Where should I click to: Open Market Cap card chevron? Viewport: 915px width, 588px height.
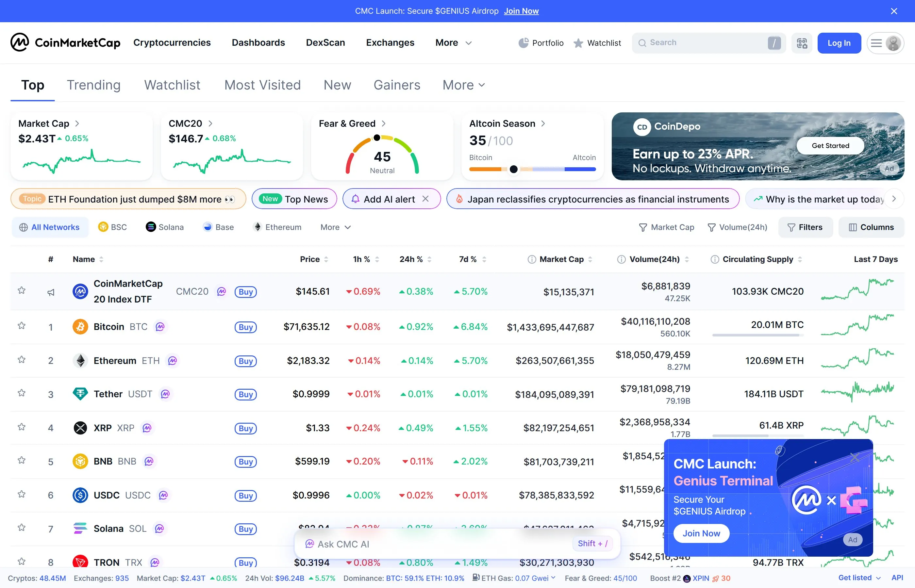coord(77,123)
